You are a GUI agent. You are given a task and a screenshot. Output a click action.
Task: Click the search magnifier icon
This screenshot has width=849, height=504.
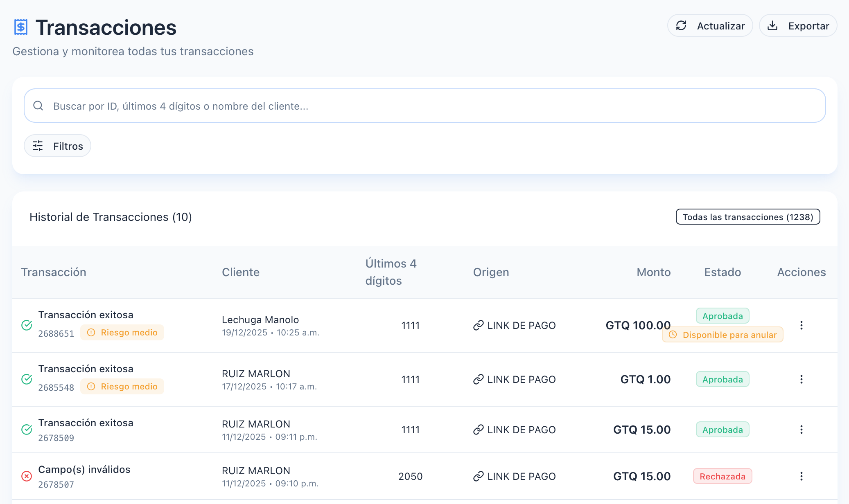click(38, 106)
